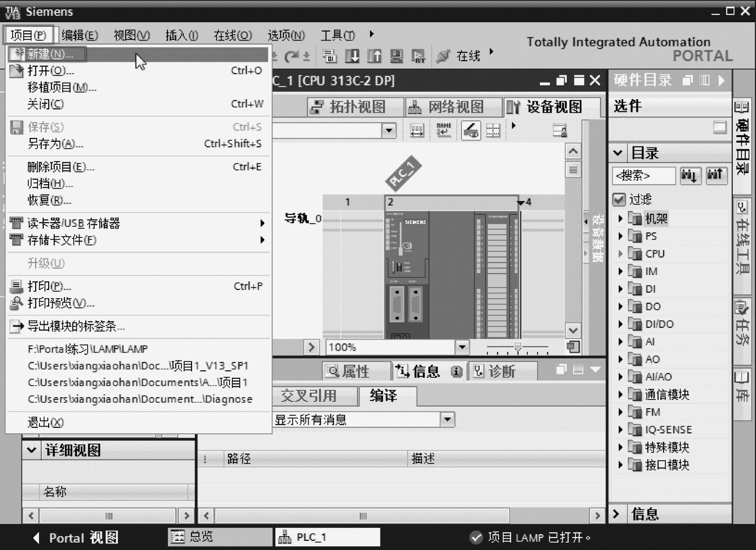Click the Start runtime RT icon
This screenshot has width=756, height=550.
click(x=419, y=56)
